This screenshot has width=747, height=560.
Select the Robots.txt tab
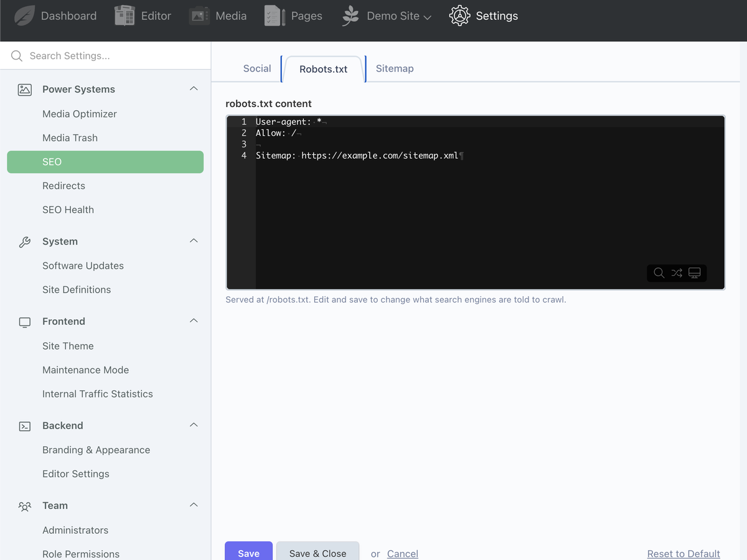[x=324, y=69]
